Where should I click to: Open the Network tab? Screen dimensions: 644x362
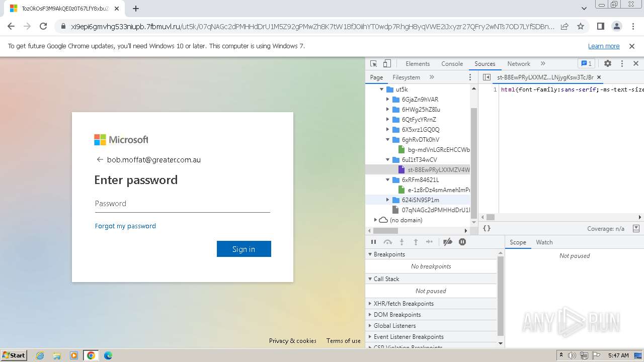(519, 64)
